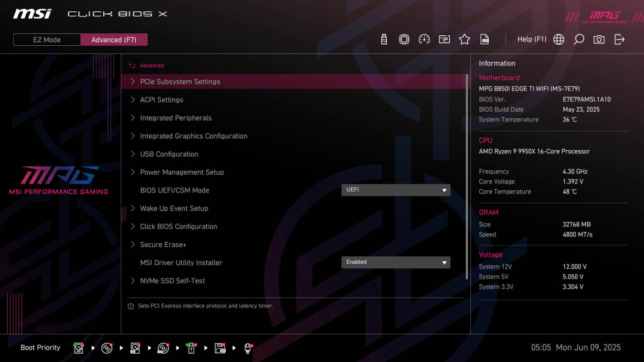Click the CPU heading in Information
Image resolution: width=644 pixels, height=362 pixels.
tap(486, 140)
